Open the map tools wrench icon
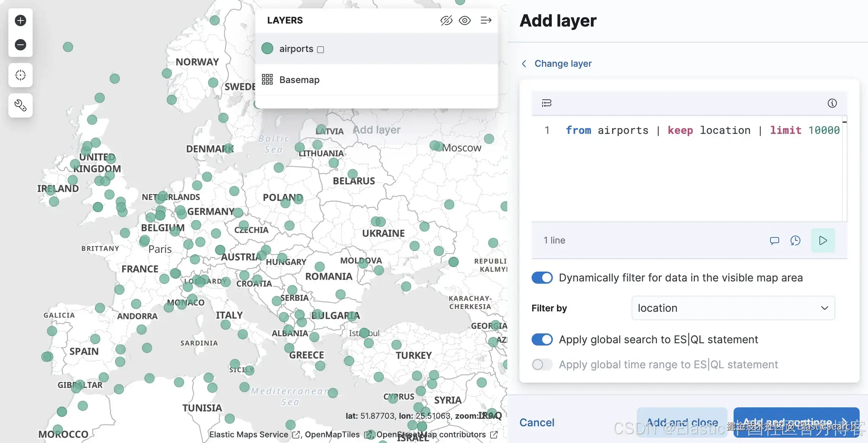 coord(21,105)
